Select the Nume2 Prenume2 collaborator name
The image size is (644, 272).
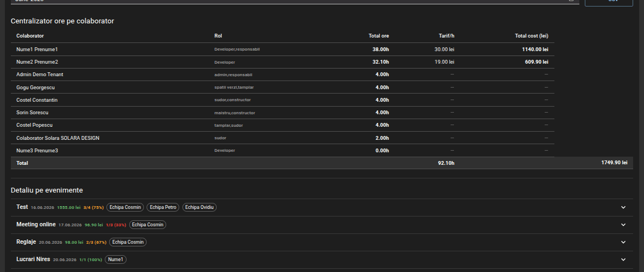[x=37, y=62]
